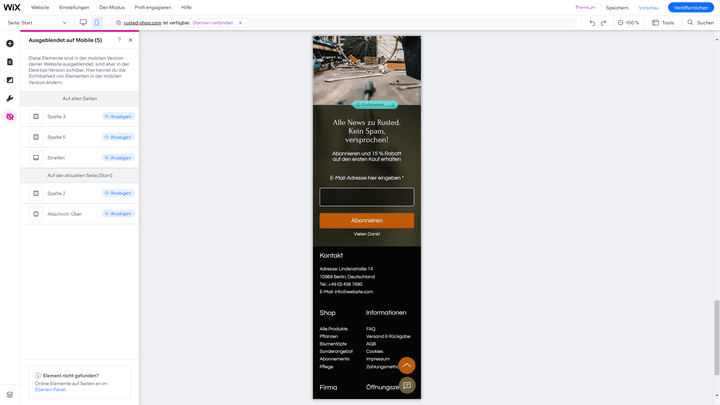
Task: Select the Alle News zu Rusted headline
Action: point(366,131)
